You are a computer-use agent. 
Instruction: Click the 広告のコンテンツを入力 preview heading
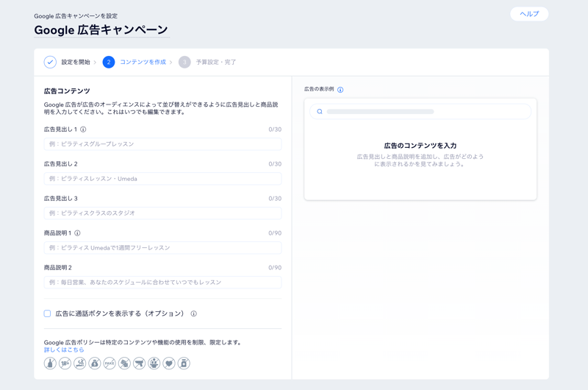(x=420, y=146)
